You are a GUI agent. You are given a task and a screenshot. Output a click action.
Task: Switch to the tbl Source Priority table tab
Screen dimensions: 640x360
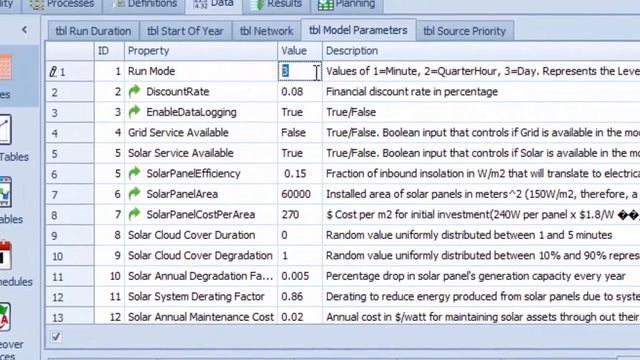click(x=464, y=31)
